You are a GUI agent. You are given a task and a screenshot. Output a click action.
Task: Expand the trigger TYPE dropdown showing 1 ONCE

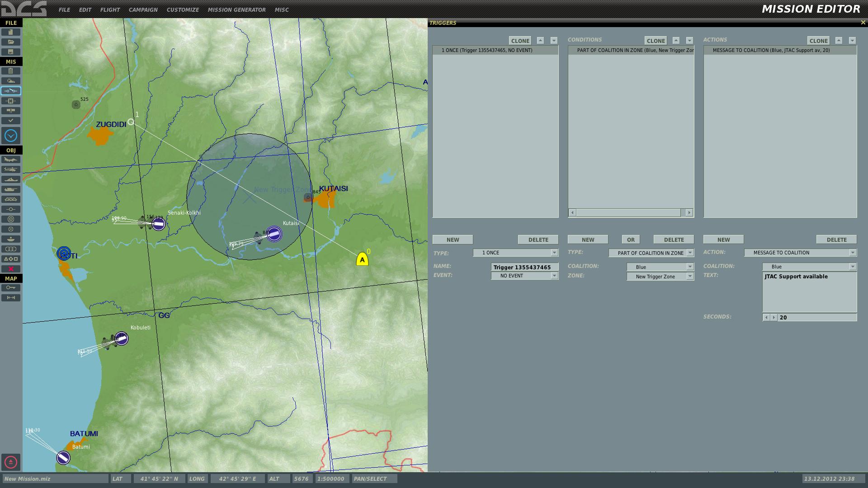[x=515, y=253]
